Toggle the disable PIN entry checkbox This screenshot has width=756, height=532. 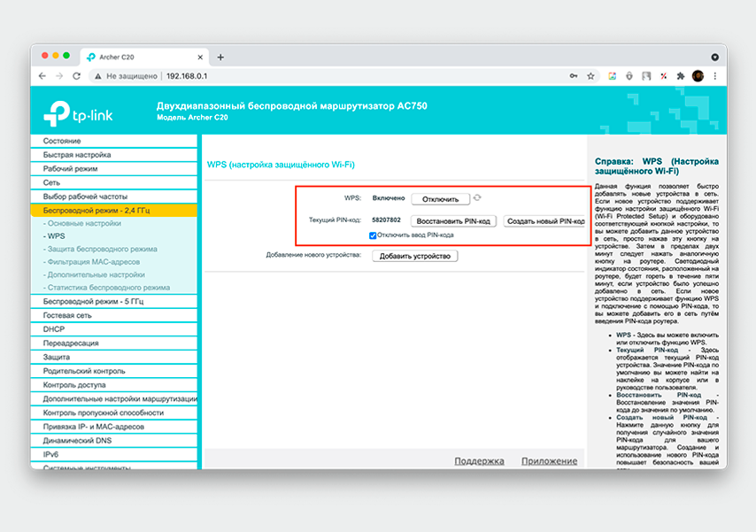pos(373,235)
